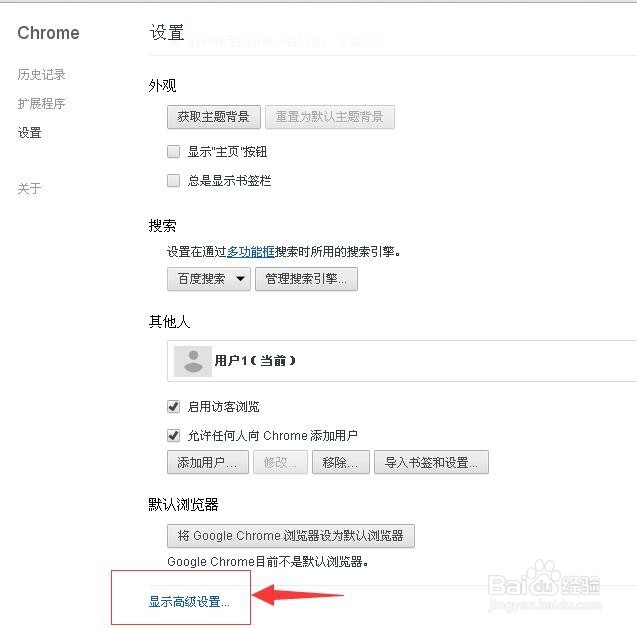The width and height of the screenshot is (637, 628).
Task: Click the 外观 section heading
Action: click(162, 86)
